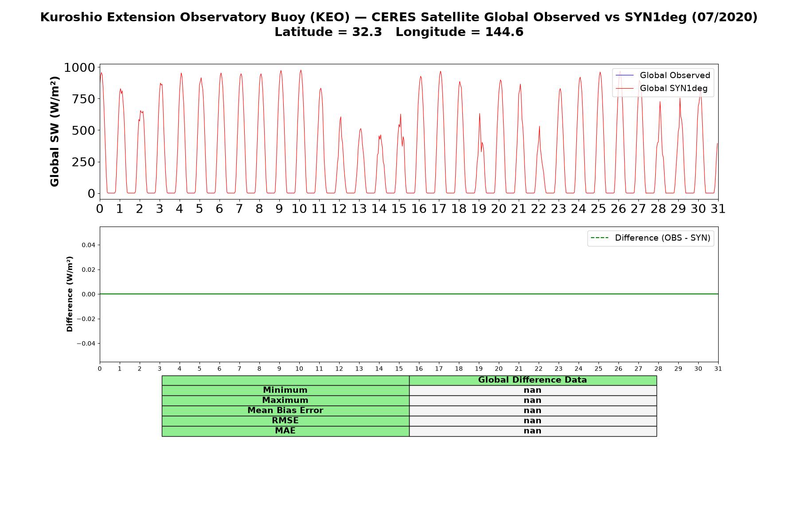The width and height of the screenshot is (798, 532).
Task: Click the blue Global Observed legend line
Action: pyautogui.click(x=625, y=75)
